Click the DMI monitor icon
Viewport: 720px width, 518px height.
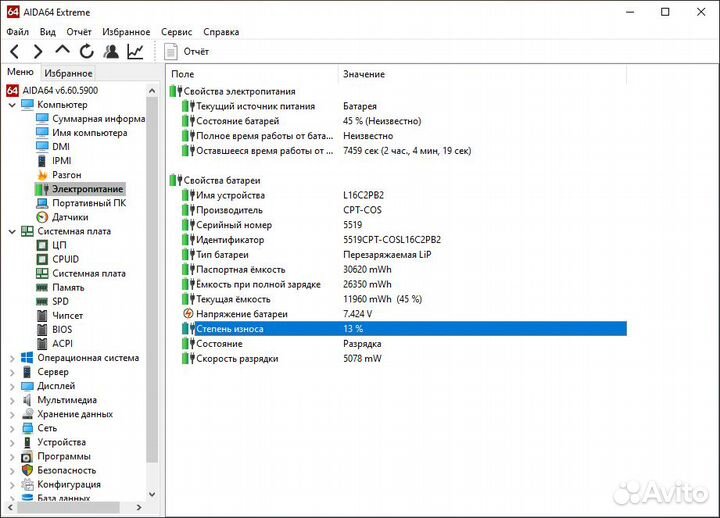pyautogui.click(x=42, y=146)
